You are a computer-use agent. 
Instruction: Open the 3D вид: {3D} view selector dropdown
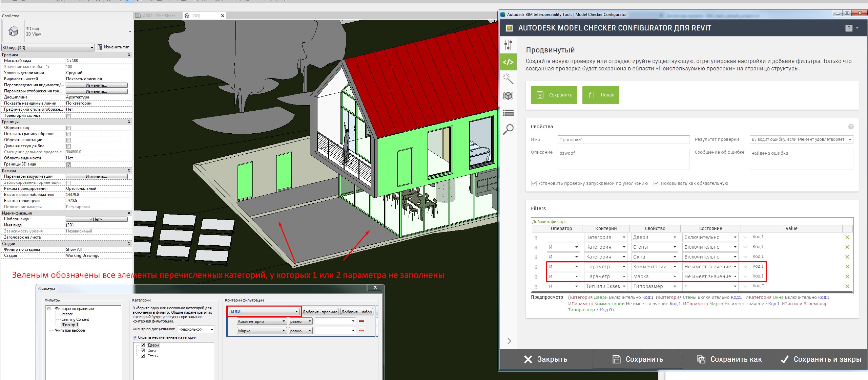tap(48, 47)
